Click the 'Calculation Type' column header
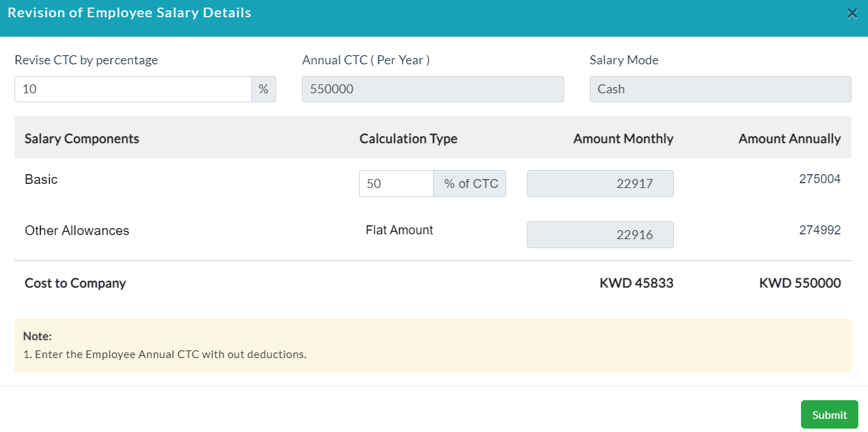The height and width of the screenshot is (432, 868). pos(408,139)
